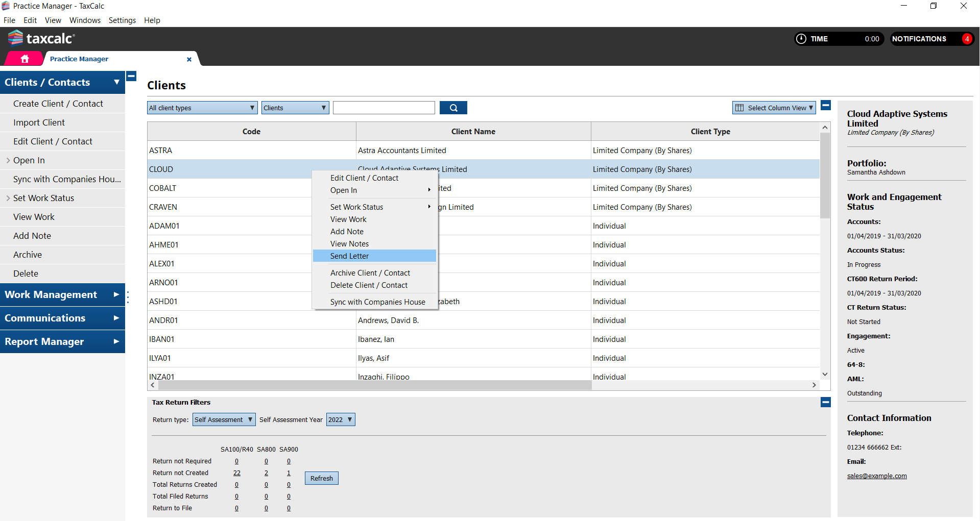
Task: Close the Practice Manager tab
Action: [189, 59]
